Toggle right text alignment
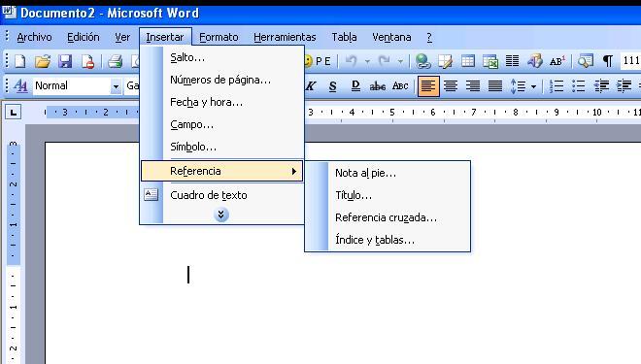Viewport: 641px width, 364px height. point(473,86)
